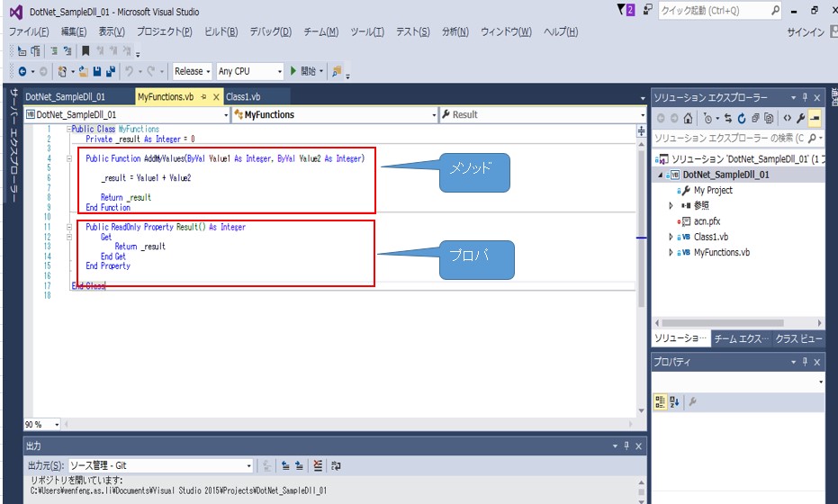This screenshot has width=838, height=504.
Task: Toggle auto-hide pin on the Properties panel
Action: (x=805, y=362)
